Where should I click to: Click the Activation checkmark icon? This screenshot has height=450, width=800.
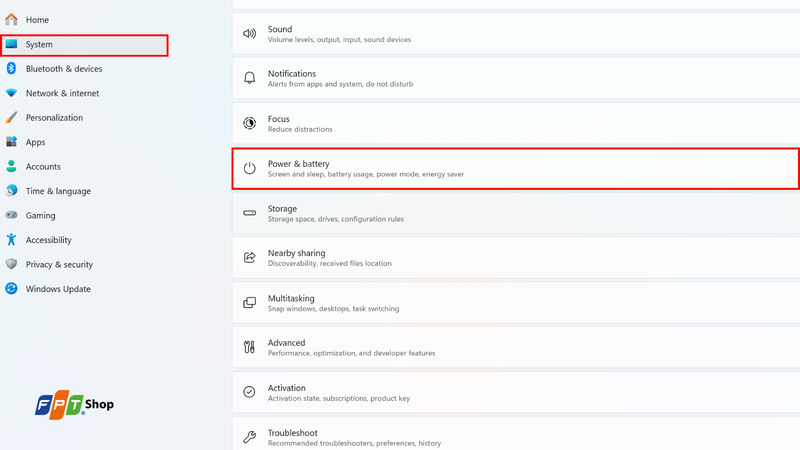click(249, 392)
